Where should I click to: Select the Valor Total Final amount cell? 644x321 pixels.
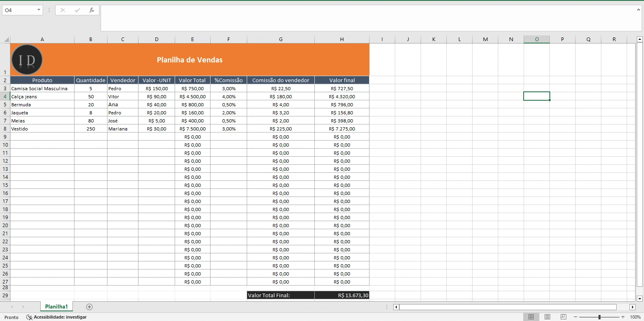pyautogui.click(x=342, y=295)
